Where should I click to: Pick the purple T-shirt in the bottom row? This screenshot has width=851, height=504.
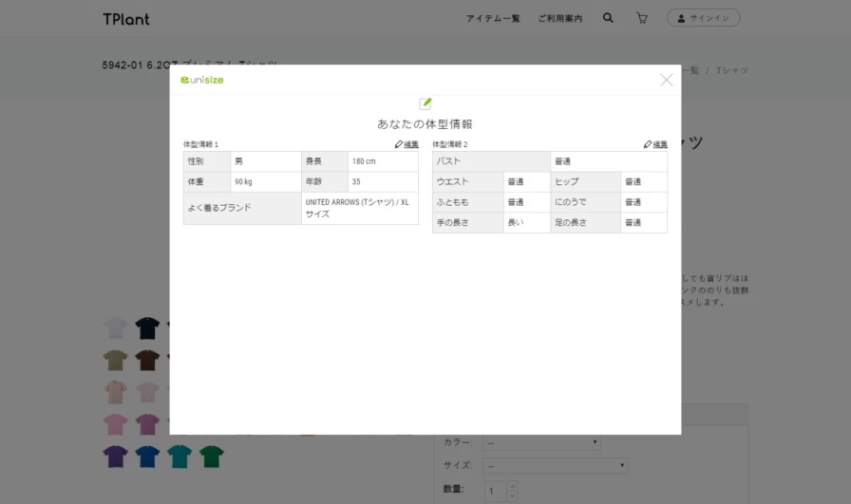pos(115,457)
